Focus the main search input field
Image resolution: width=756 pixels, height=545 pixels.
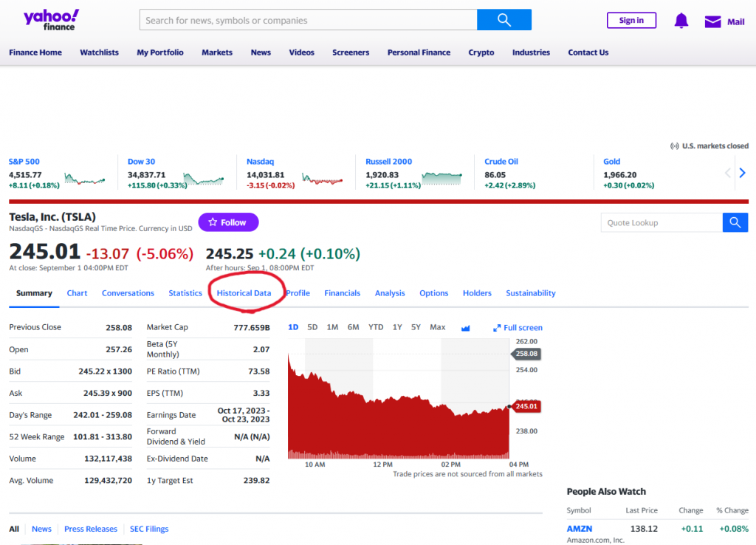coord(309,20)
